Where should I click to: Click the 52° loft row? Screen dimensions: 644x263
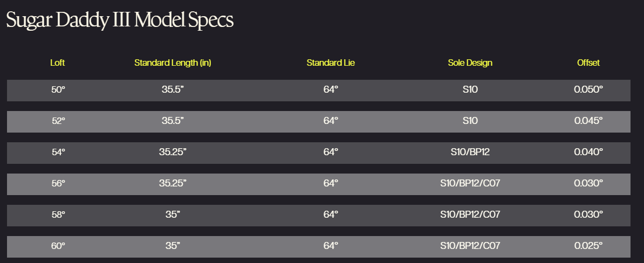click(x=319, y=121)
